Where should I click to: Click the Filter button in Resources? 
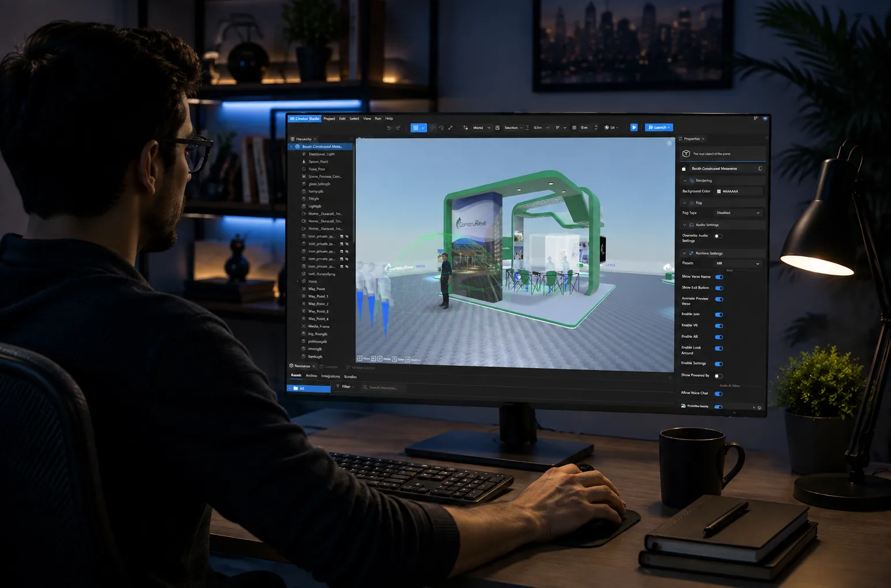(345, 387)
